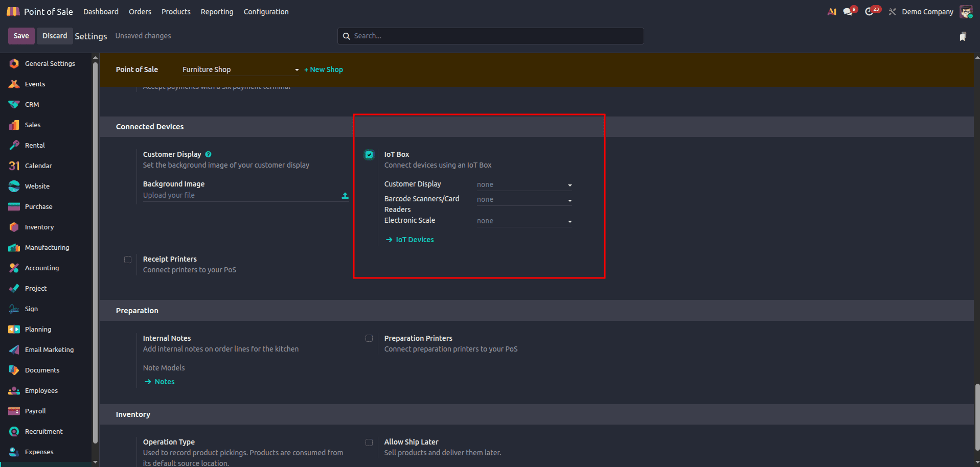Select the Planning sidebar icon
980x467 pixels.
pyautogui.click(x=14, y=329)
